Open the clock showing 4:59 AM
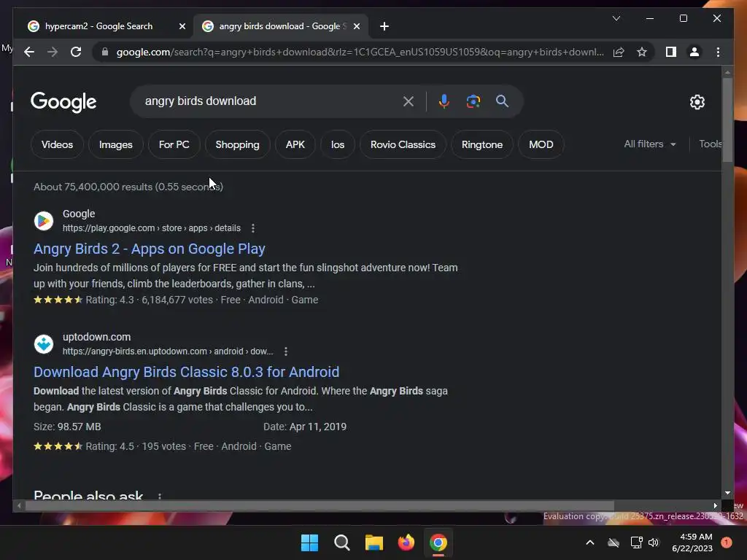This screenshot has height=560, width=747. (692, 542)
